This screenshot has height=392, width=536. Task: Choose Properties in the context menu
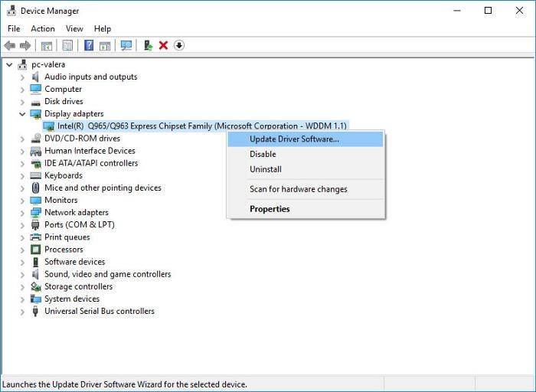click(306, 209)
